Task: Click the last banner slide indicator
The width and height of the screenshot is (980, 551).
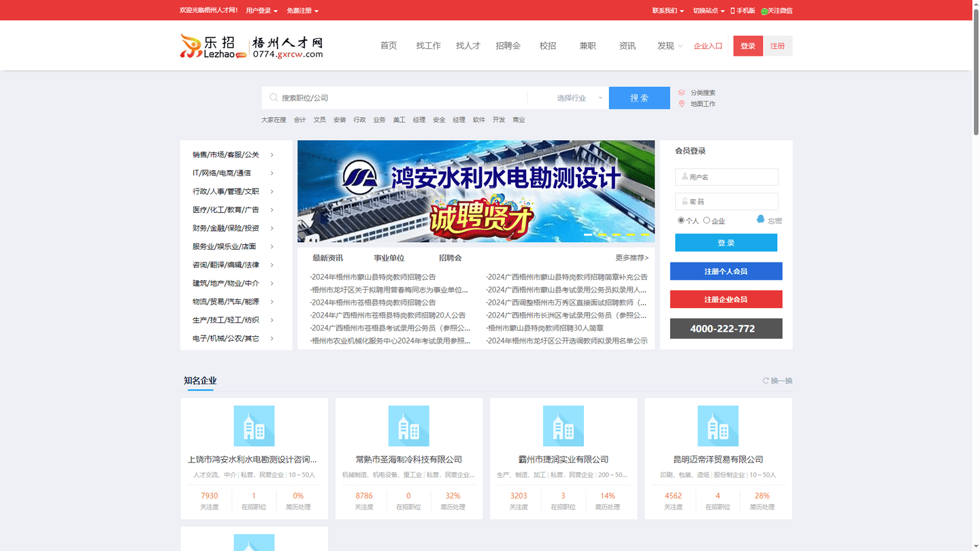Action: point(645,235)
